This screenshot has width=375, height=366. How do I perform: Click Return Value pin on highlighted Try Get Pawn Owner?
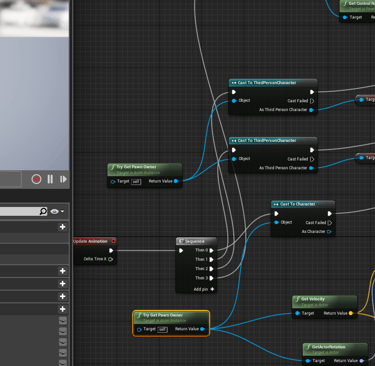click(202, 329)
